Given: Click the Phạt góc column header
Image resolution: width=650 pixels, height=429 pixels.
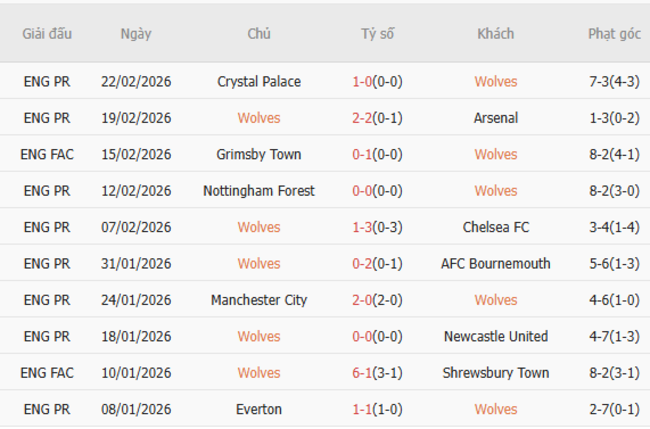Looking at the screenshot, I should 614,34.
